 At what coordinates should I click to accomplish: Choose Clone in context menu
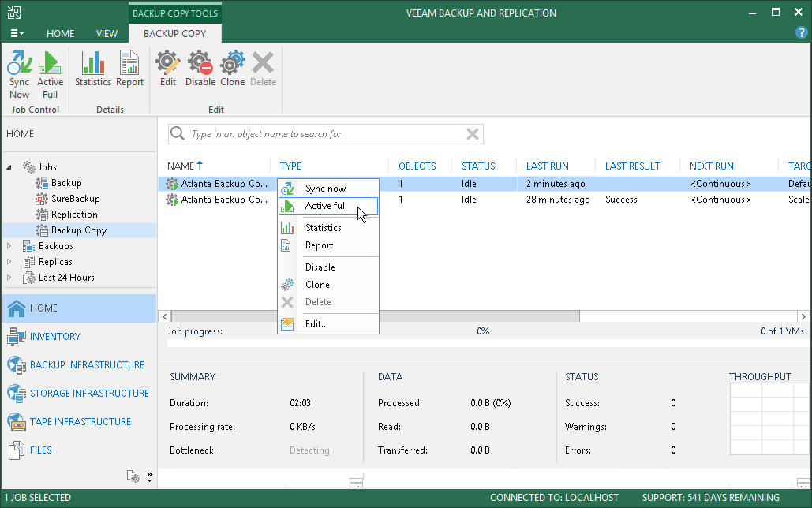(x=328, y=285)
